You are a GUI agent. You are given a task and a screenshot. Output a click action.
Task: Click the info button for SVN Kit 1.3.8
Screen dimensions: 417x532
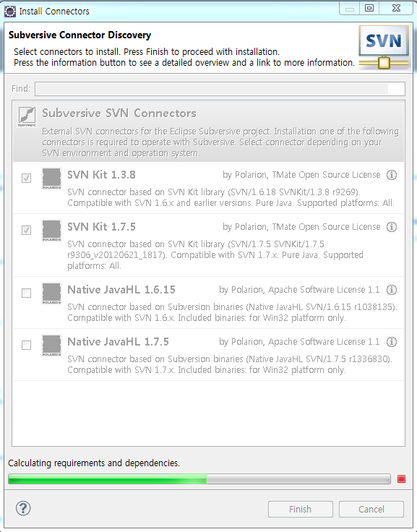(392, 175)
